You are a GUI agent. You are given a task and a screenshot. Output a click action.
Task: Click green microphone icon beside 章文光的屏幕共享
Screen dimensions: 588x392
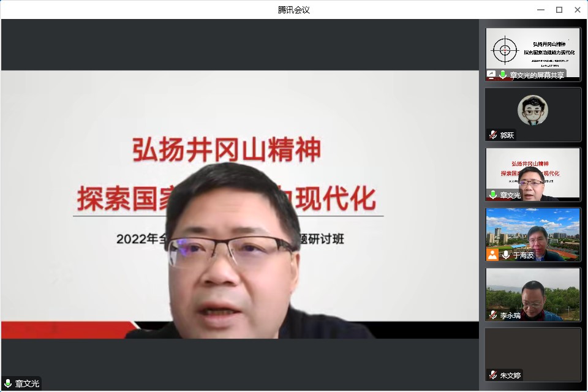(503, 75)
